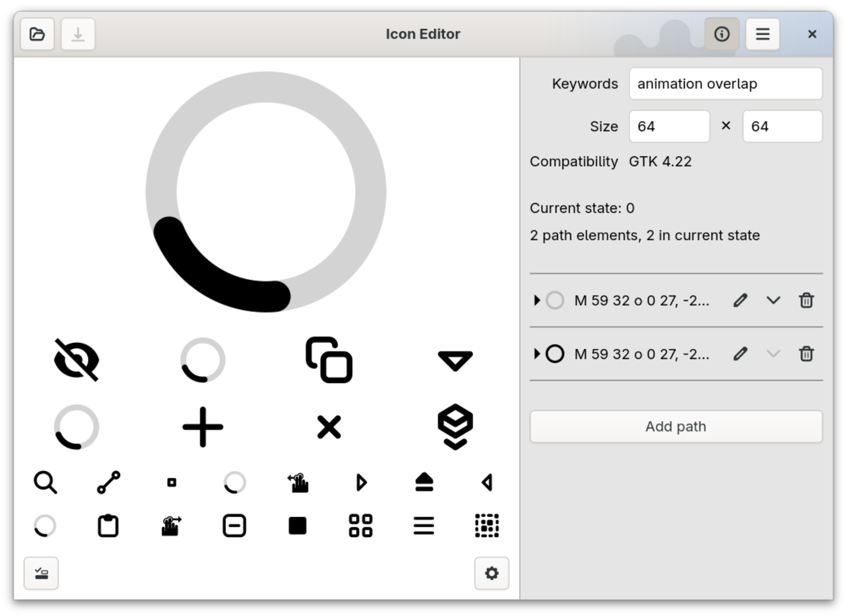
Task: Open an icon file with the folder button
Action: 37,34
